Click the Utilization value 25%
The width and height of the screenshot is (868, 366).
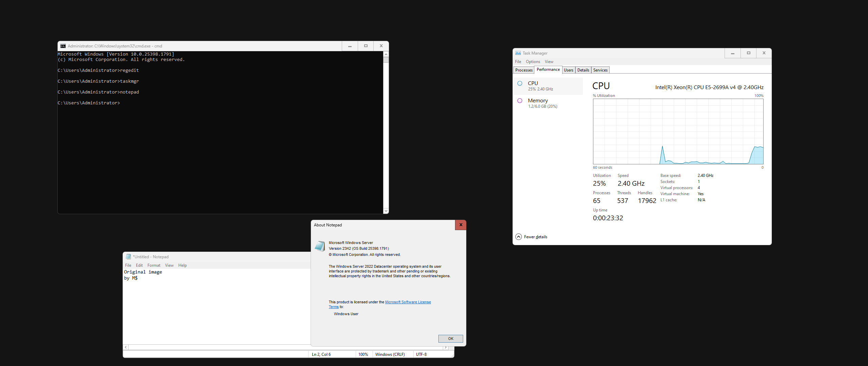599,183
